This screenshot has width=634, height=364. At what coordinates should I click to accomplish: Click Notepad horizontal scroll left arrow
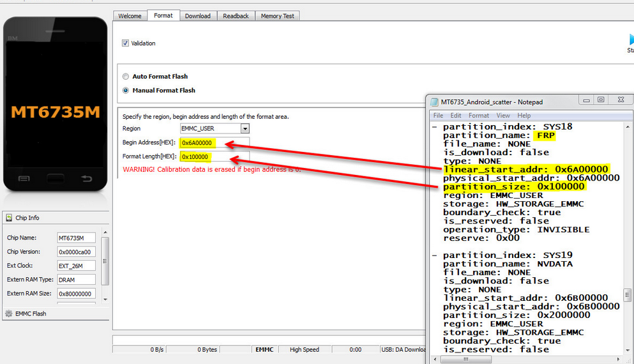pos(435,359)
